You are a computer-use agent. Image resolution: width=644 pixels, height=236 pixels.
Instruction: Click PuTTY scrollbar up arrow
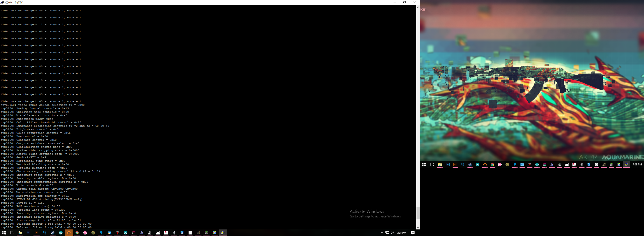(x=418, y=7)
